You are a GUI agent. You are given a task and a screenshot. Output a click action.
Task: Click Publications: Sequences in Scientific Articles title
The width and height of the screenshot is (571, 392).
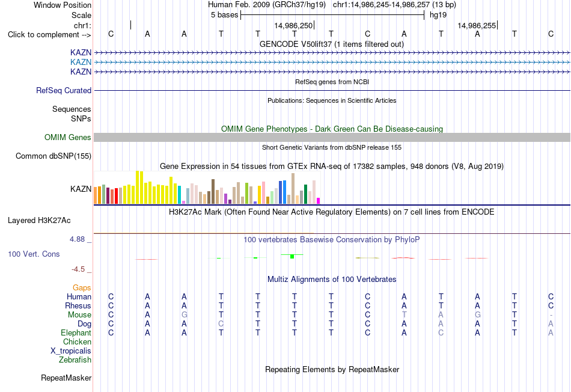[332, 100]
